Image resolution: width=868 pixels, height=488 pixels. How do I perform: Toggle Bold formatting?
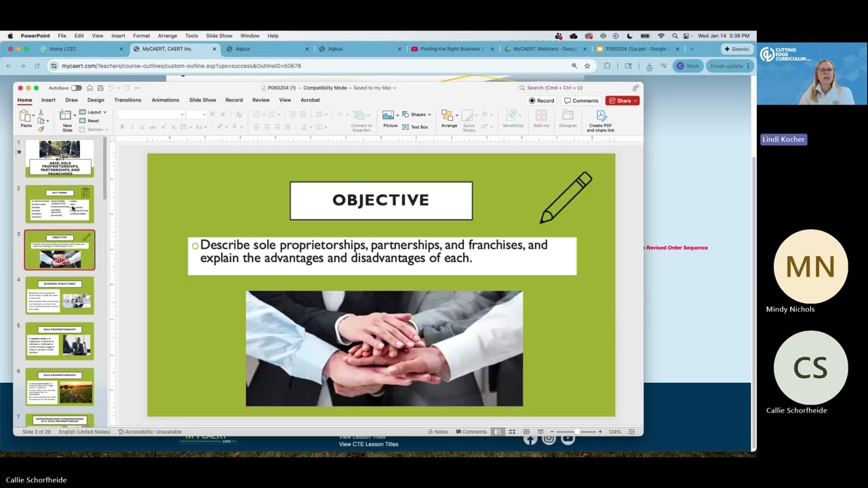pyautogui.click(x=122, y=127)
